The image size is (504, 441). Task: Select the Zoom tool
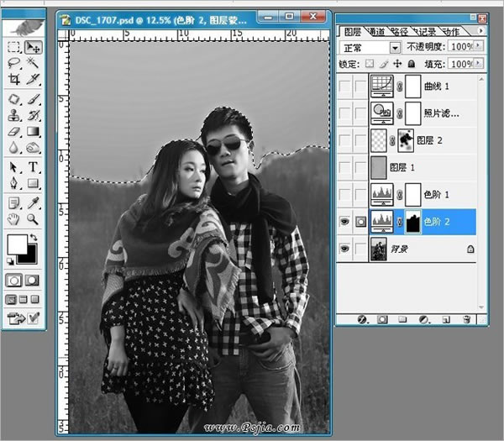click(x=33, y=219)
